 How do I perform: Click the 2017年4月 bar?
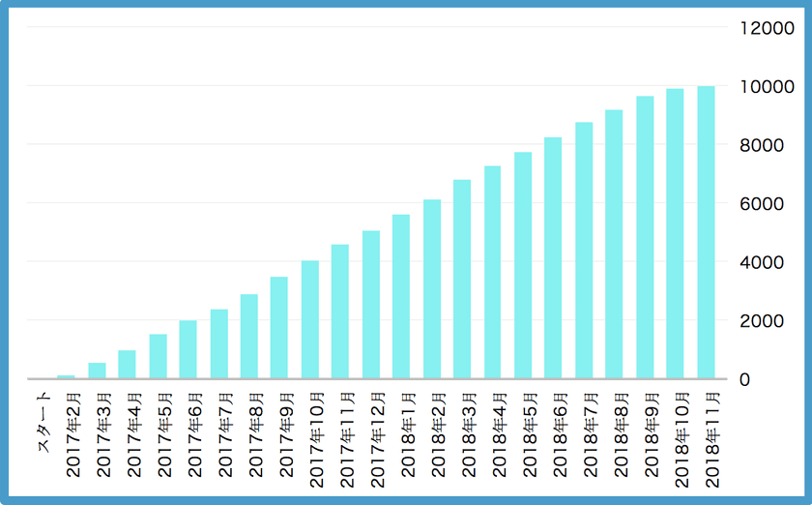click(127, 365)
